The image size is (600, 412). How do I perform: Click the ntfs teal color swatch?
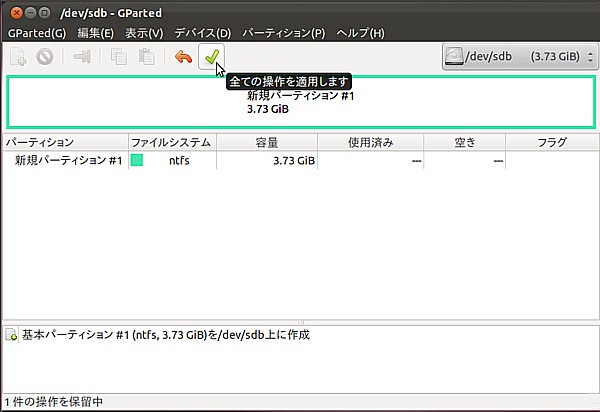click(137, 160)
